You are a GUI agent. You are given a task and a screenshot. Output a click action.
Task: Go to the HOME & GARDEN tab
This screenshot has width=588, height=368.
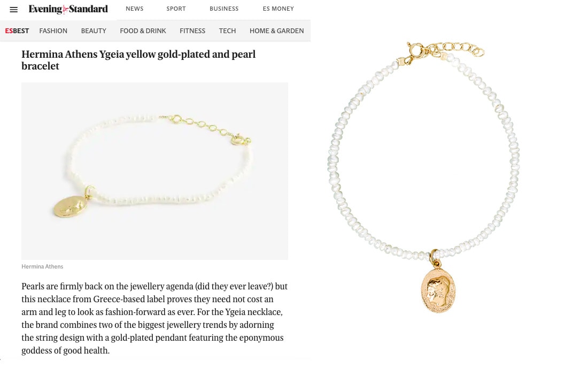tap(277, 31)
